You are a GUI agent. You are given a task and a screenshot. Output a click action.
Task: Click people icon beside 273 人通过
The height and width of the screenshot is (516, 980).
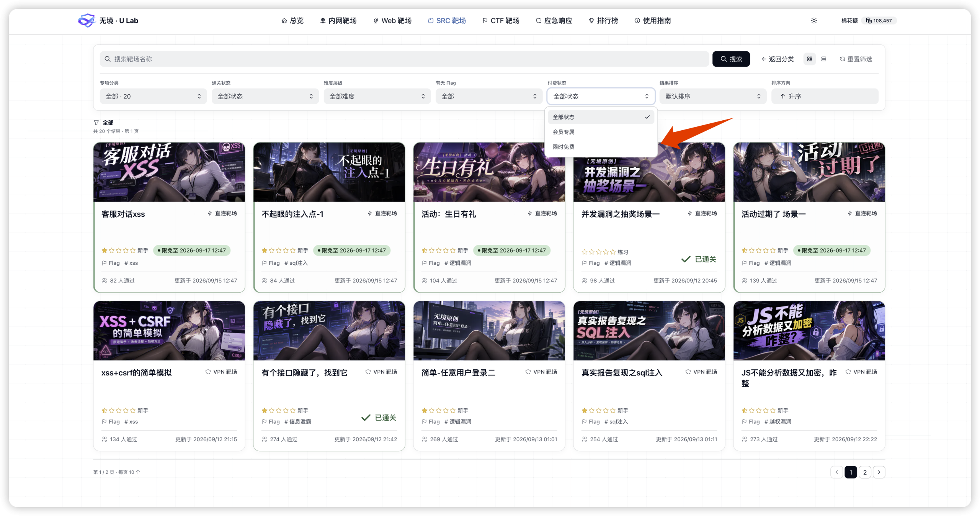pyautogui.click(x=744, y=439)
